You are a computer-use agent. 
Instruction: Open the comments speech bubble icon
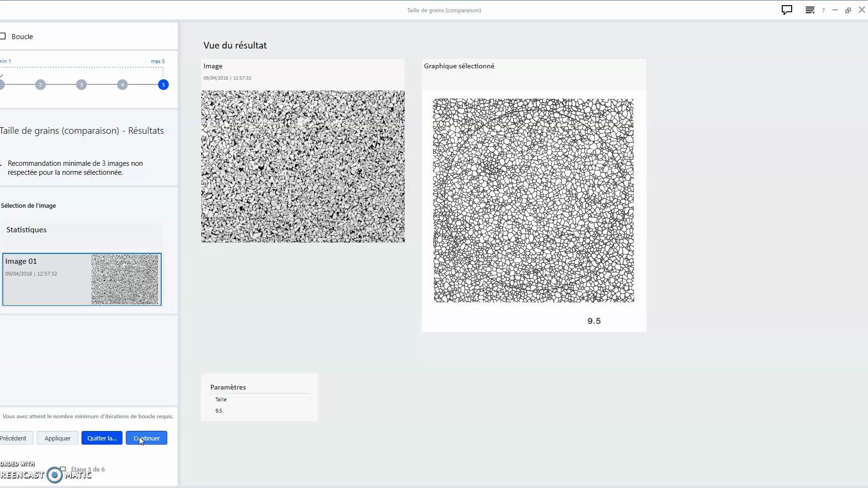pyautogui.click(x=786, y=10)
